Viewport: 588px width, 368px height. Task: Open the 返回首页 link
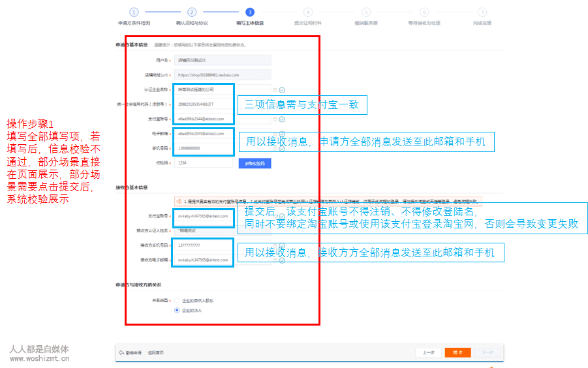[x=155, y=353]
